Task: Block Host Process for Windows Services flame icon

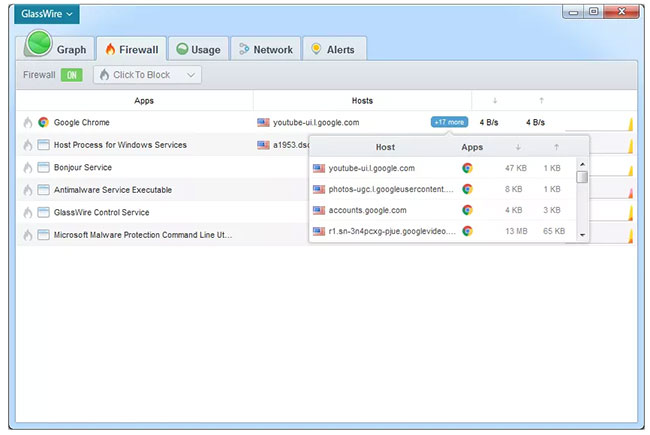Action: click(x=28, y=145)
